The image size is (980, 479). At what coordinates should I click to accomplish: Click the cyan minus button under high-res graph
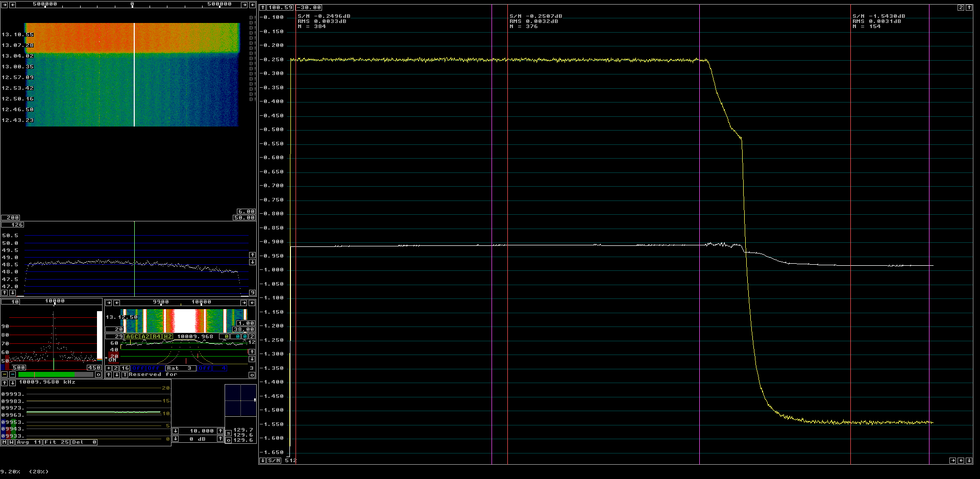point(13,374)
